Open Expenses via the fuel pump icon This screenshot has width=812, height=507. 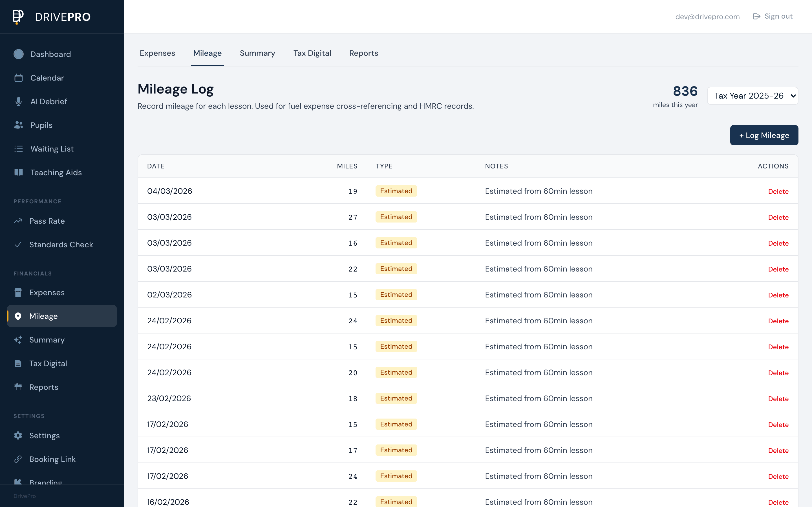(18, 292)
